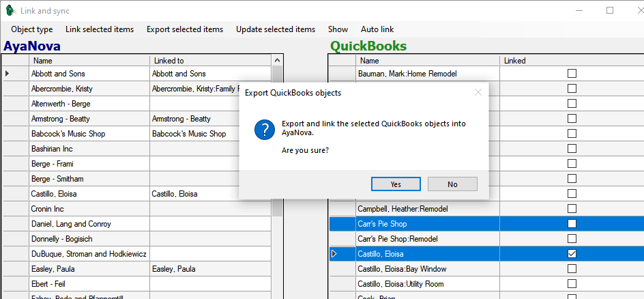Image resolution: width=644 pixels, height=299 pixels.
Task: Select Bauman, Mark:Home Remodel in QuickBooks list
Action: pos(428,74)
